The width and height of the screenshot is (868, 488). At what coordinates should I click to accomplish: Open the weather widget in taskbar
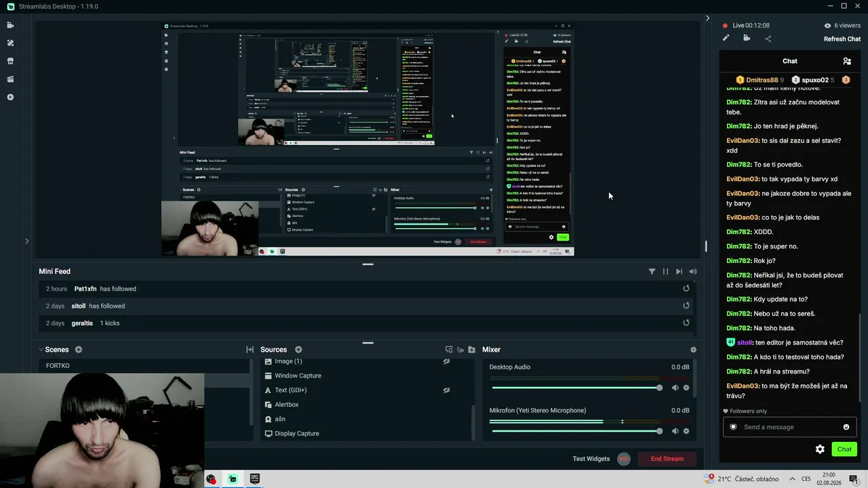coord(742,479)
